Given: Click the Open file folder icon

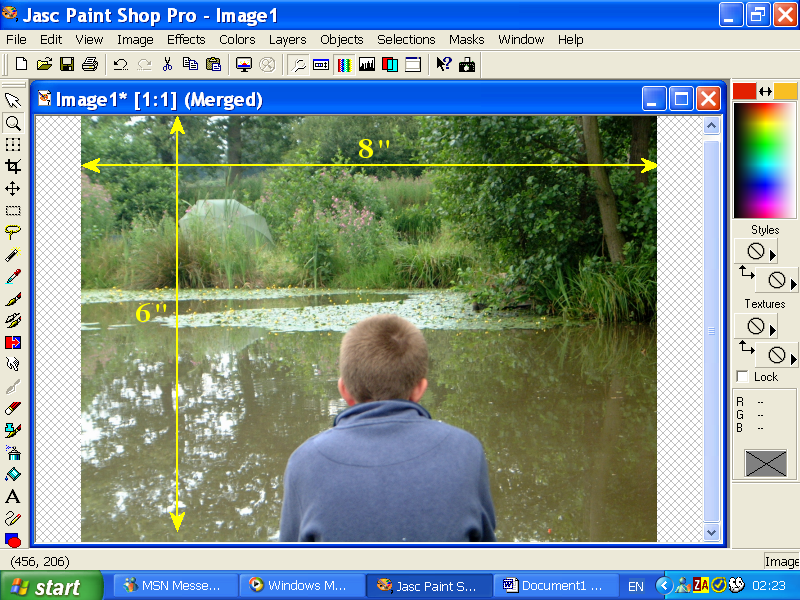Looking at the screenshot, I should click(44, 64).
